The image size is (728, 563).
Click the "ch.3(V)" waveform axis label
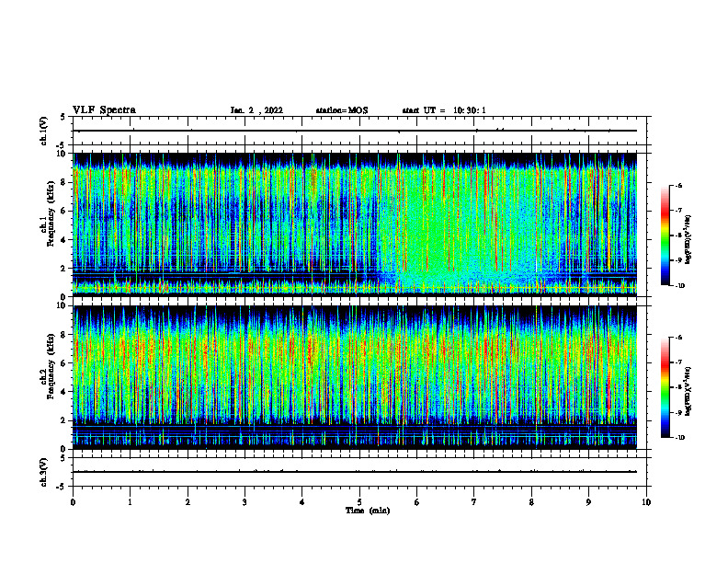pyautogui.click(x=43, y=472)
